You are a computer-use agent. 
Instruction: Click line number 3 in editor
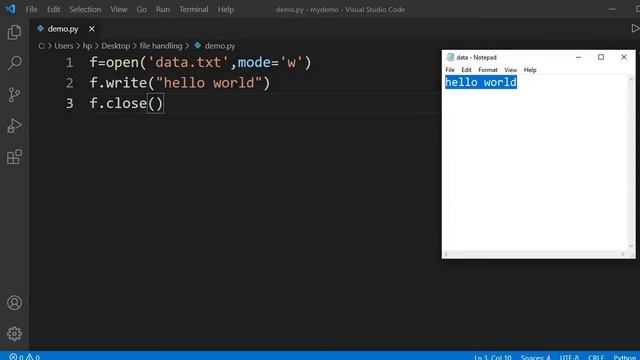coord(69,103)
